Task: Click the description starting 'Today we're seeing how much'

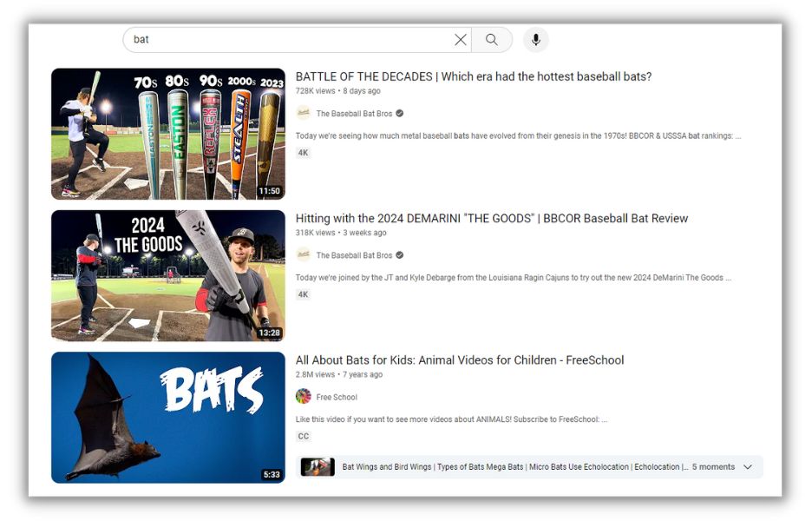Action: coord(519,135)
